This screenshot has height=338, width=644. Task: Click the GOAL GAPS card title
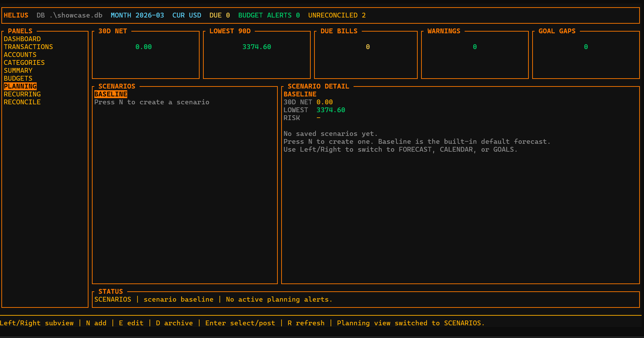[x=557, y=31]
